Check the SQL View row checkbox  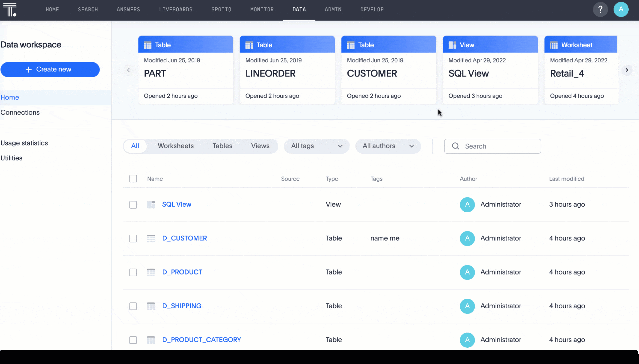pyautogui.click(x=133, y=204)
